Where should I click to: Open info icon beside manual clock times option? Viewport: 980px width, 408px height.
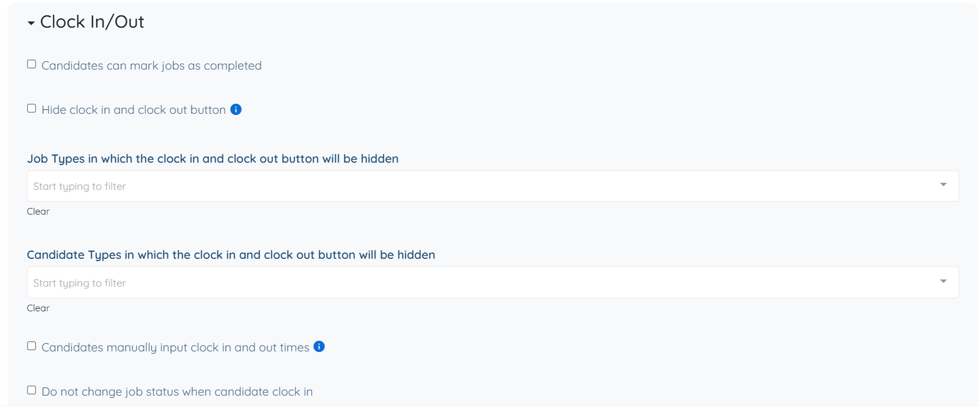(319, 347)
